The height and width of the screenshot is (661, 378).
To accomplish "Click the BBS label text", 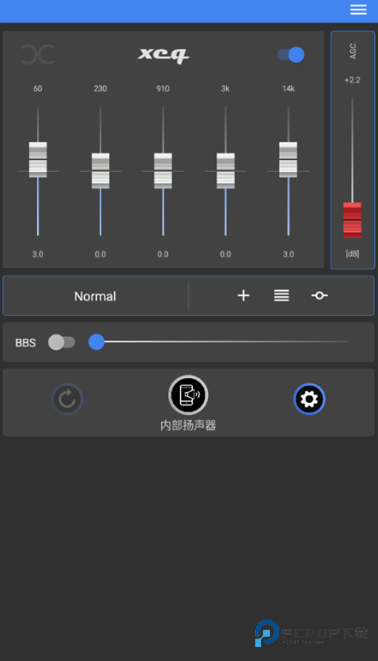I will pyautogui.click(x=25, y=343).
